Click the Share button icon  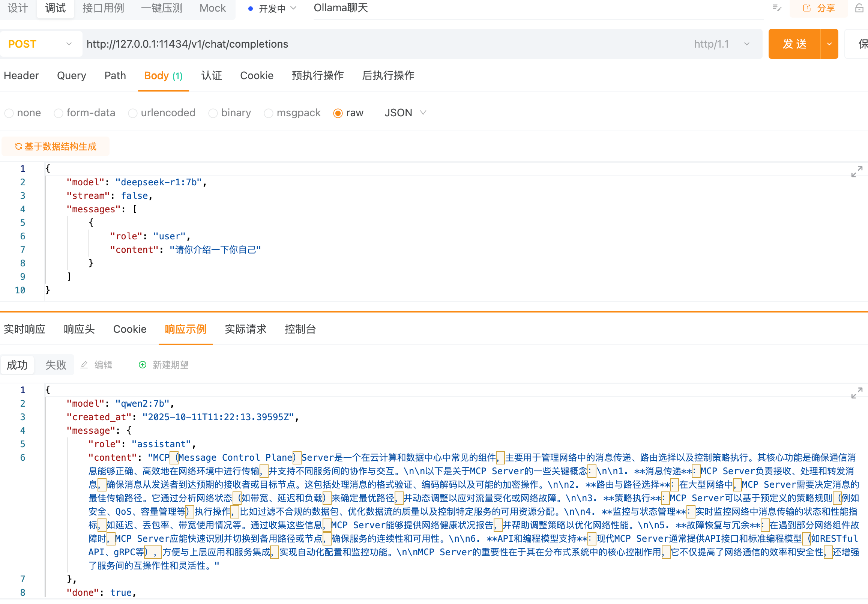point(807,8)
